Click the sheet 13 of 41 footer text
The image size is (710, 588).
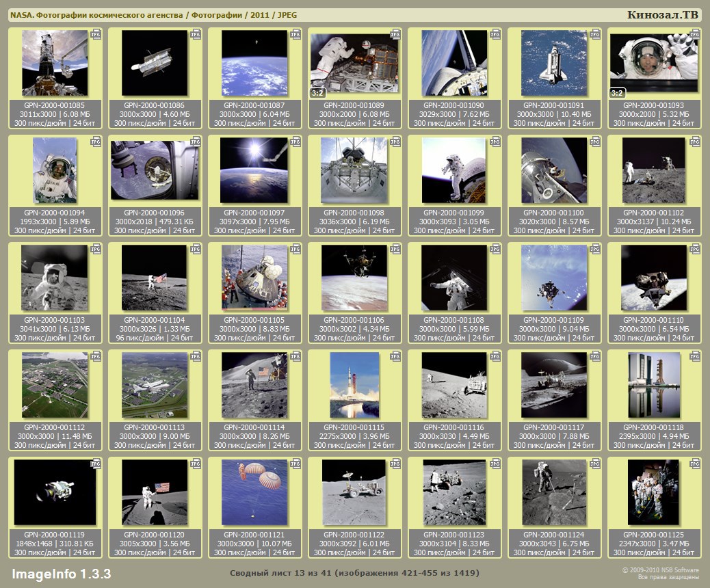coord(354,572)
